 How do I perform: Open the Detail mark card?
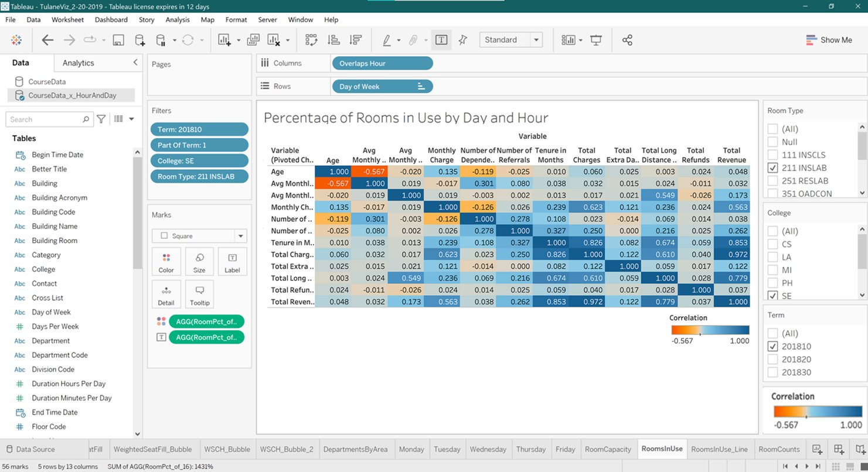pyautogui.click(x=166, y=295)
